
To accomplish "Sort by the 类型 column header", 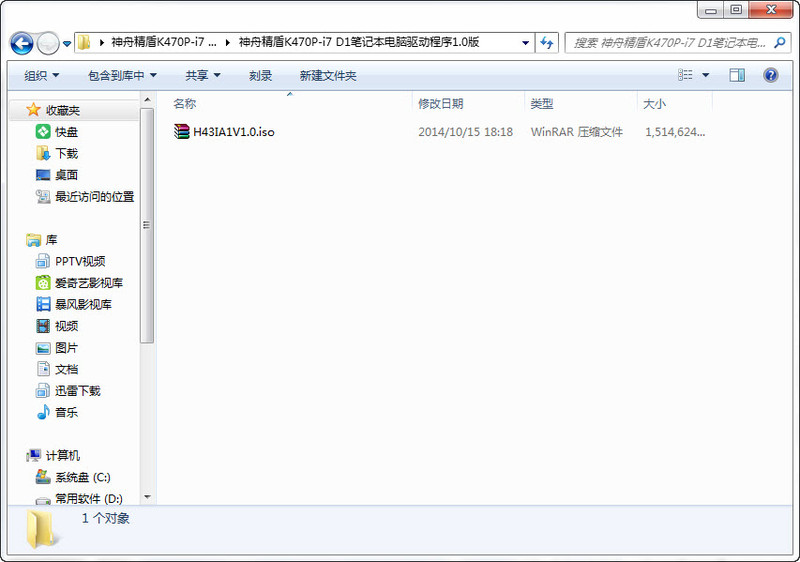I will pyautogui.click(x=542, y=104).
